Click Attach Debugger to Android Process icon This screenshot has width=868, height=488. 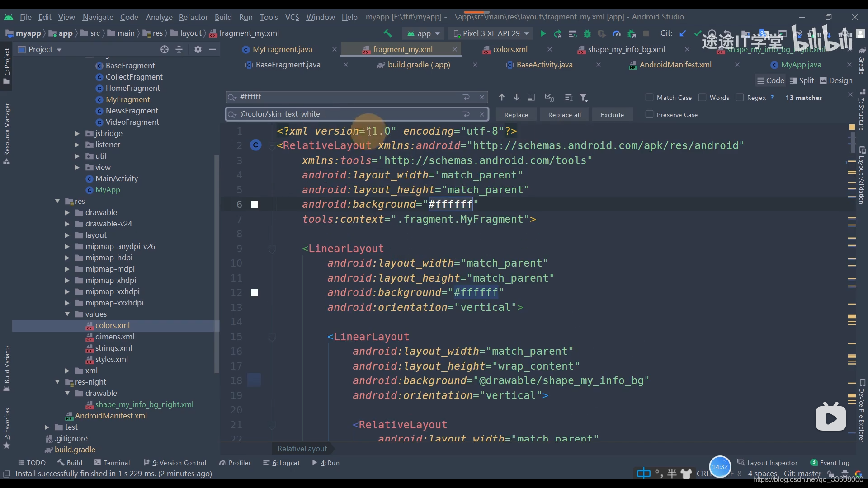[632, 33]
